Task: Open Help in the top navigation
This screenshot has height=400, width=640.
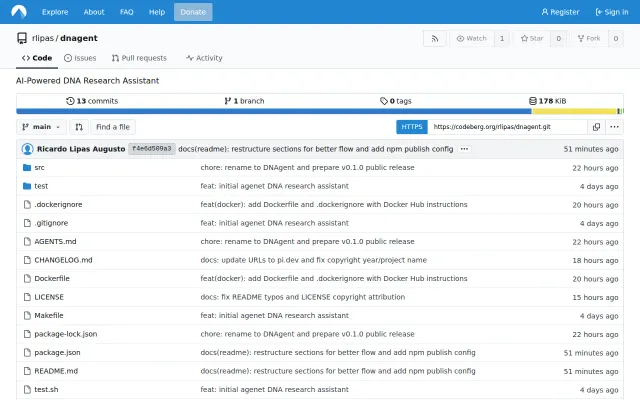Action: [157, 12]
